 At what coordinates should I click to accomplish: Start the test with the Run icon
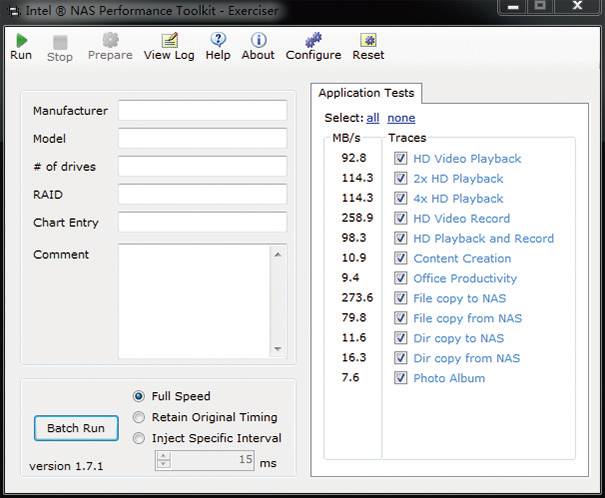coord(21,41)
